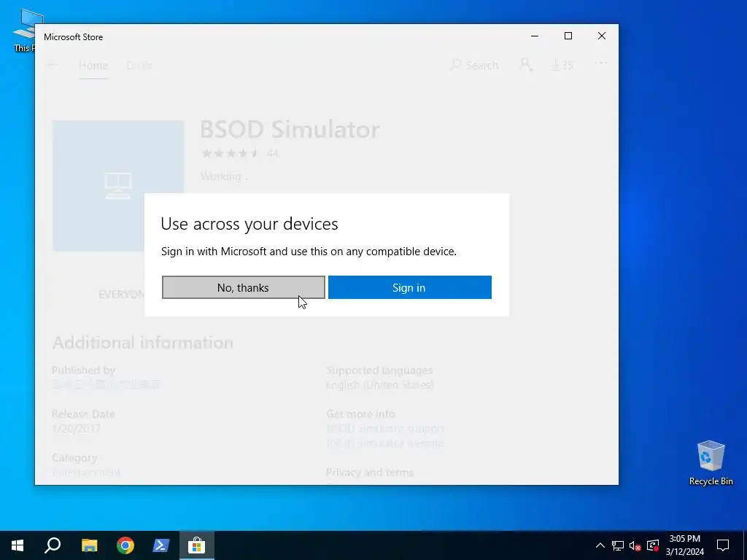Minimize the Microsoft Store window
The image size is (747, 560).
tap(535, 36)
